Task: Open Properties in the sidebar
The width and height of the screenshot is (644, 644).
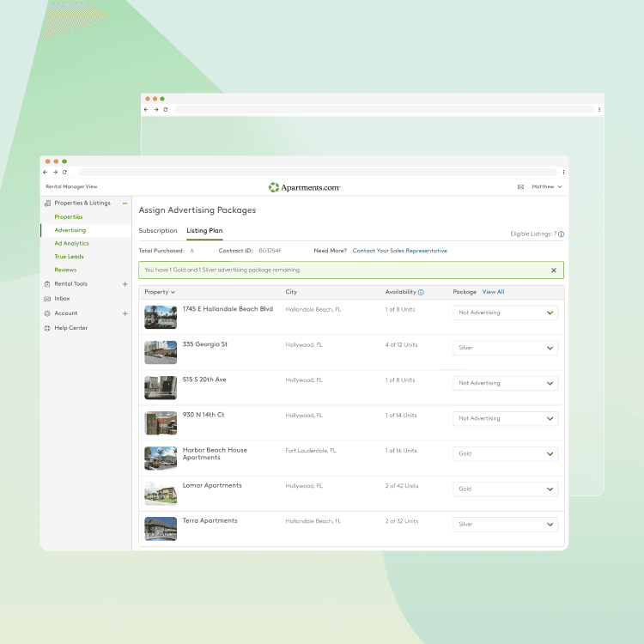Action: click(x=69, y=217)
